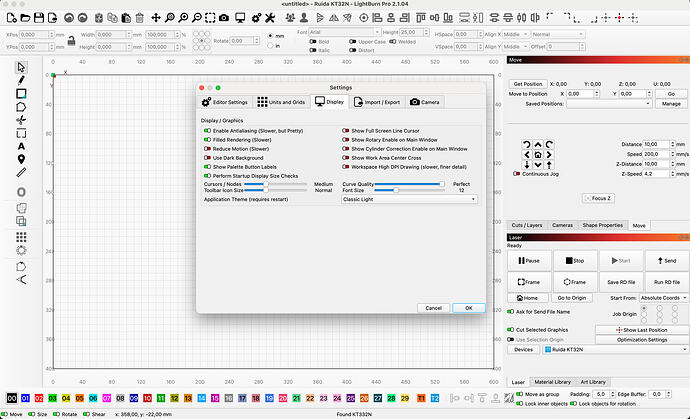This screenshot has width=690, height=419.
Task: Disable Enable Antialiasing toggle
Action: point(208,131)
